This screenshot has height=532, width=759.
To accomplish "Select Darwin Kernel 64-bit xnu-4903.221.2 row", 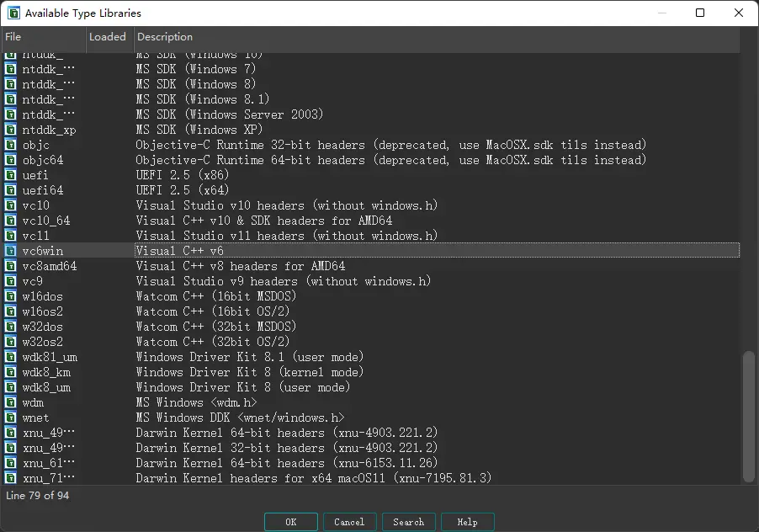I will (x=372, y=433).
